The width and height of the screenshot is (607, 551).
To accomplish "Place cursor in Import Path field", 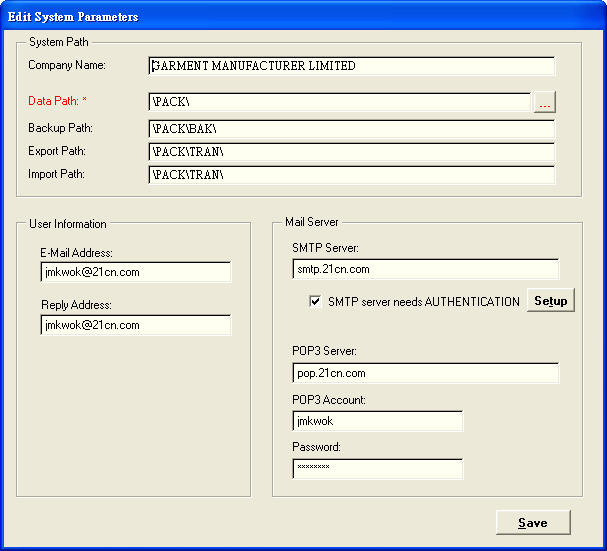I will pos(352,175).
